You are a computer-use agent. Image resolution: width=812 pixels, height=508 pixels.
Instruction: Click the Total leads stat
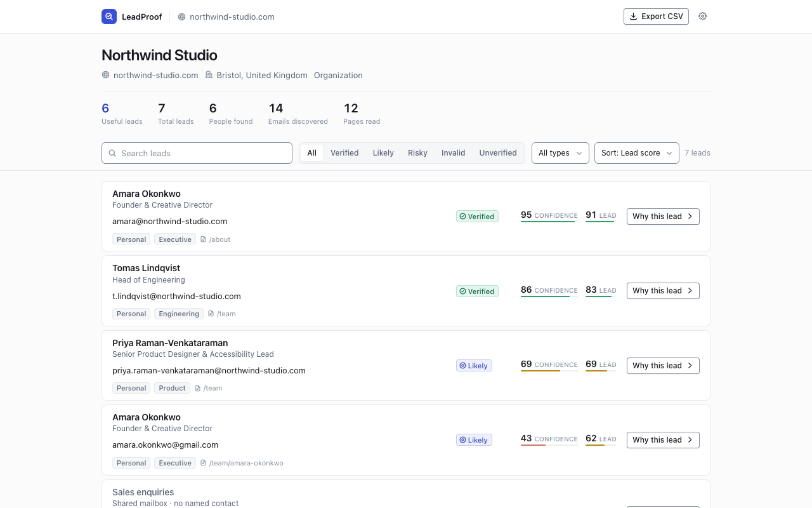click(x=176, y=114)
